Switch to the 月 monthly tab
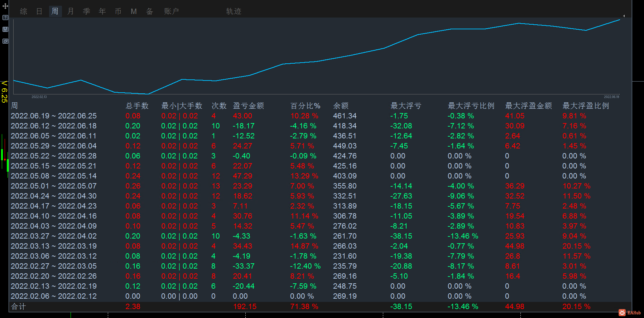 point(71,11)
